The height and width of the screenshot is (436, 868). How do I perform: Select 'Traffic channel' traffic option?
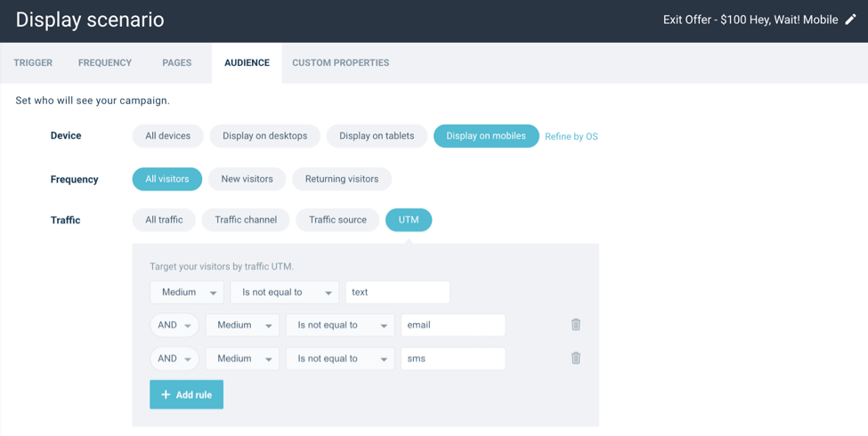point(246,220)
